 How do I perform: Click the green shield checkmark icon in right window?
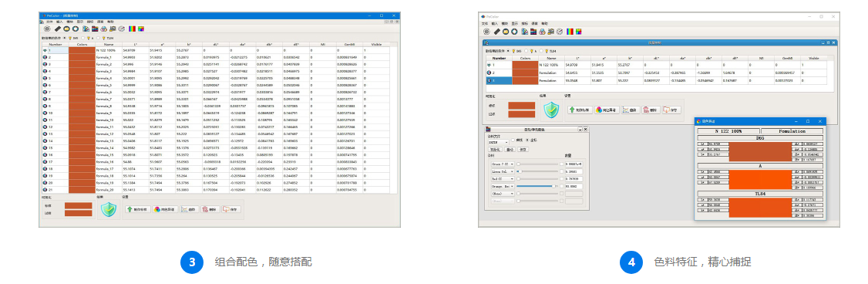(x=551, y=110)
